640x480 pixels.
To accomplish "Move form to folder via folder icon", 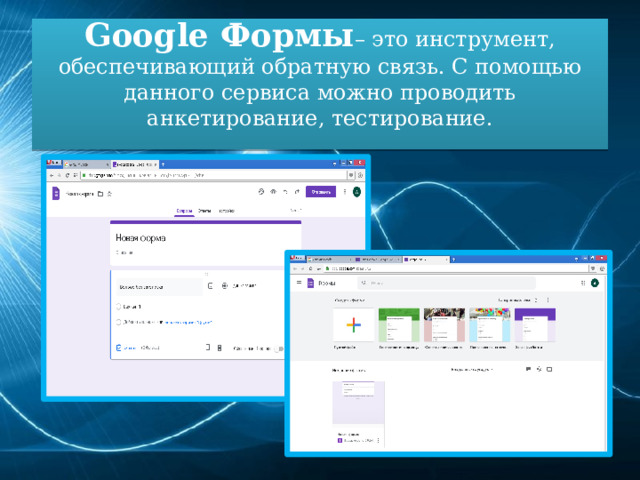I will tap(100, 194).
